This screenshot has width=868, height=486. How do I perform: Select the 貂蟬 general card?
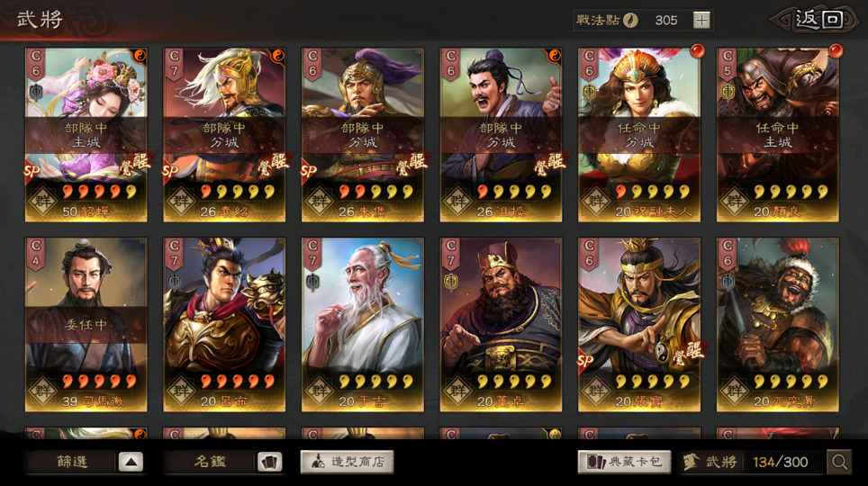[x=86, y=134]
